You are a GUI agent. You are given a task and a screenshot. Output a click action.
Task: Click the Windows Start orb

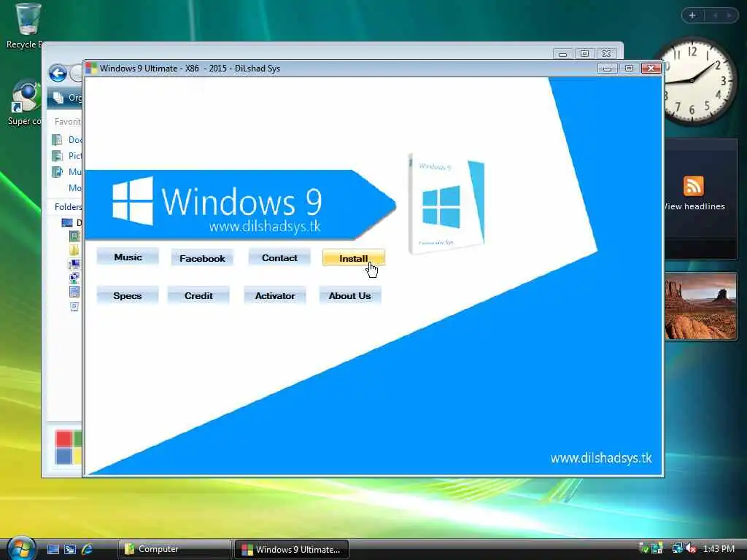point(20,548)
